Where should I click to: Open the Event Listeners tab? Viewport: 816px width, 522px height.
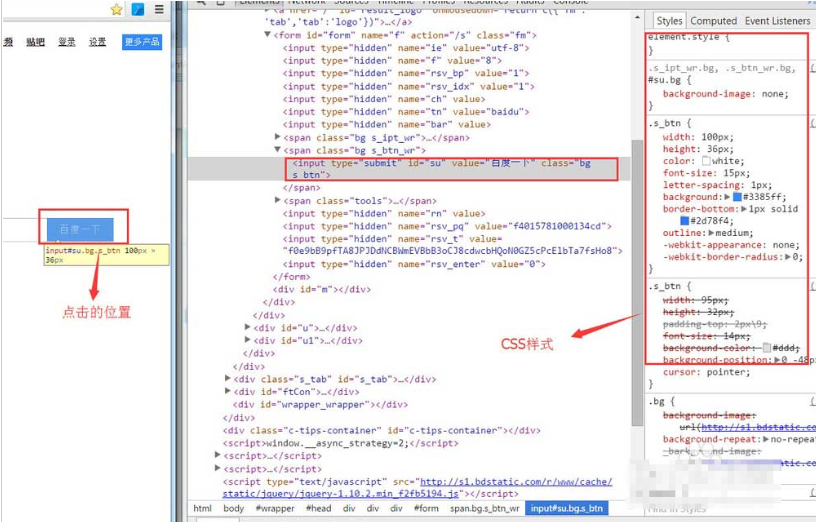[x=777, y=21]
